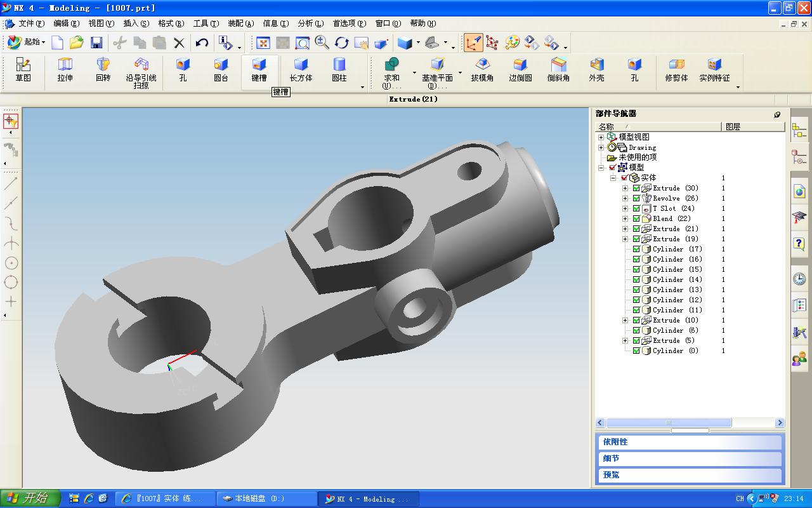Fit the view with the Fit icon
812x508 pixels.
coord(263,43)
